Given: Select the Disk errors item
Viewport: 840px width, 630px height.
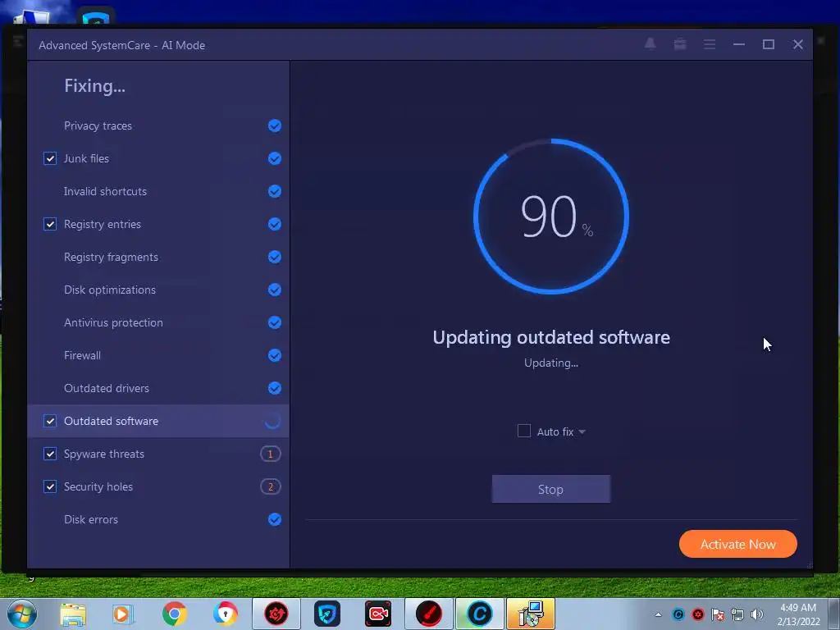Looking at the screenshot, I should click(x=158, y=519).
